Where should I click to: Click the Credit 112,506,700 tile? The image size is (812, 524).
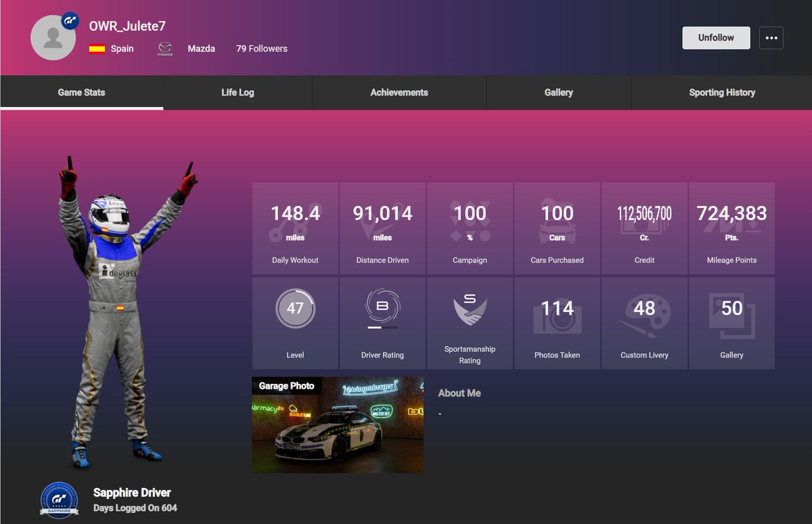pos(645,228)
